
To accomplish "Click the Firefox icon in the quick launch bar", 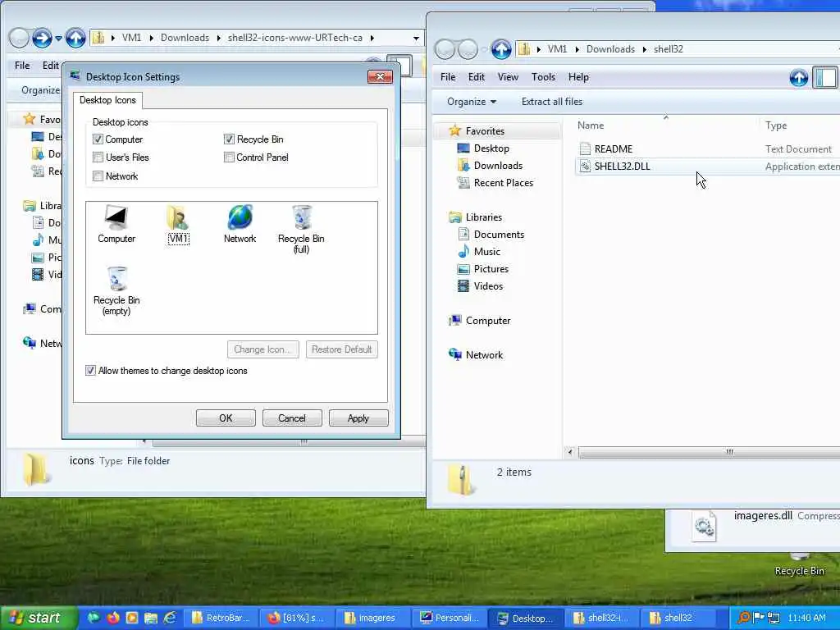I will coord(113,618).
